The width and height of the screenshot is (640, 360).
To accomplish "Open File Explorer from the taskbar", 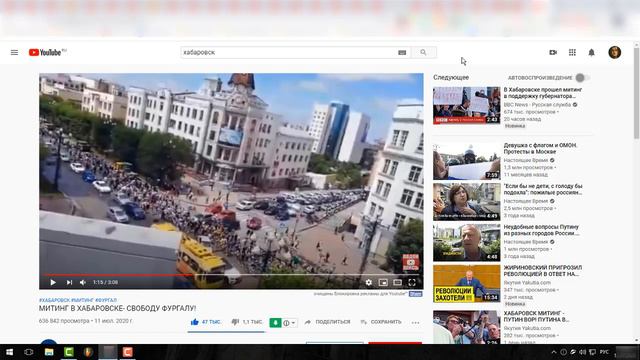I will point(49,352).
